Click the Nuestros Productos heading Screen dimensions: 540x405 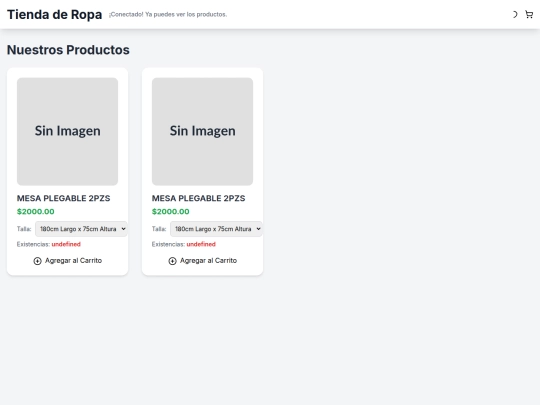tap(68, 50)
